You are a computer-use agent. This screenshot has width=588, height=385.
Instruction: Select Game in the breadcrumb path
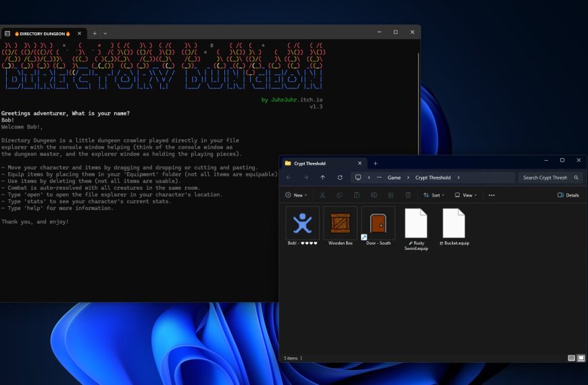pyautogui.click(x=394, y=178)
